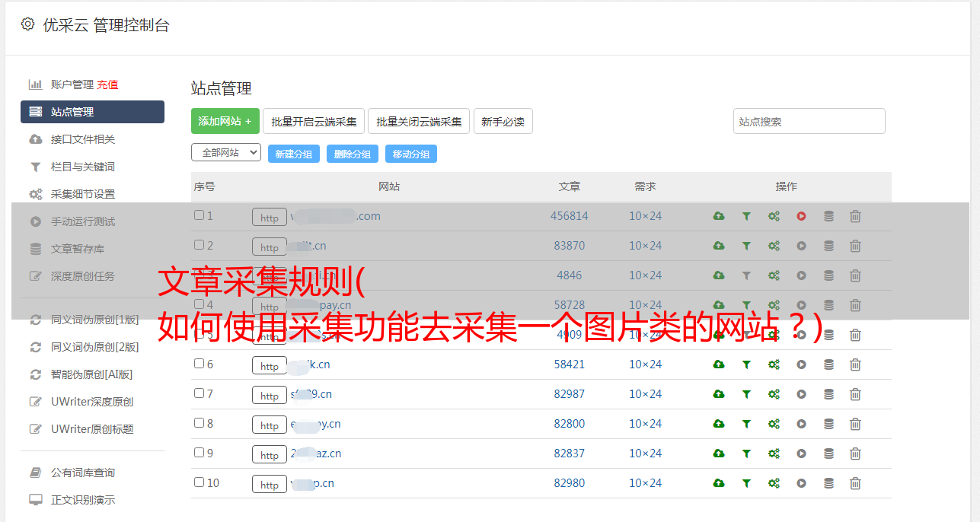Click the play icon in row 6
Viewport: 980px width, 522px height.
801,364
